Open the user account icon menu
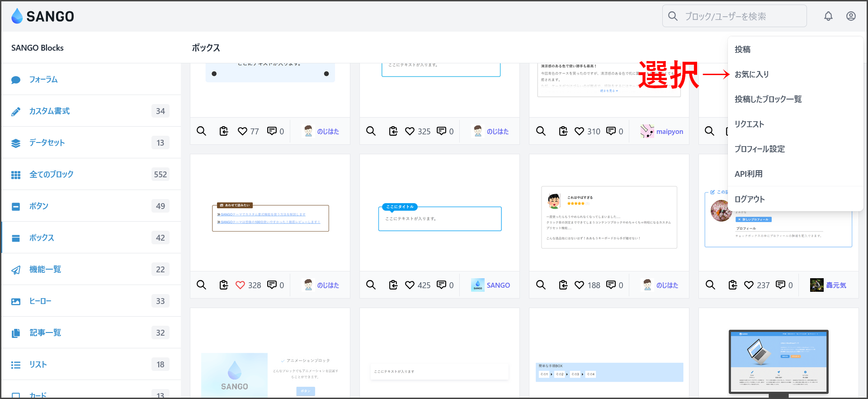868x399 pixels. 851,16
